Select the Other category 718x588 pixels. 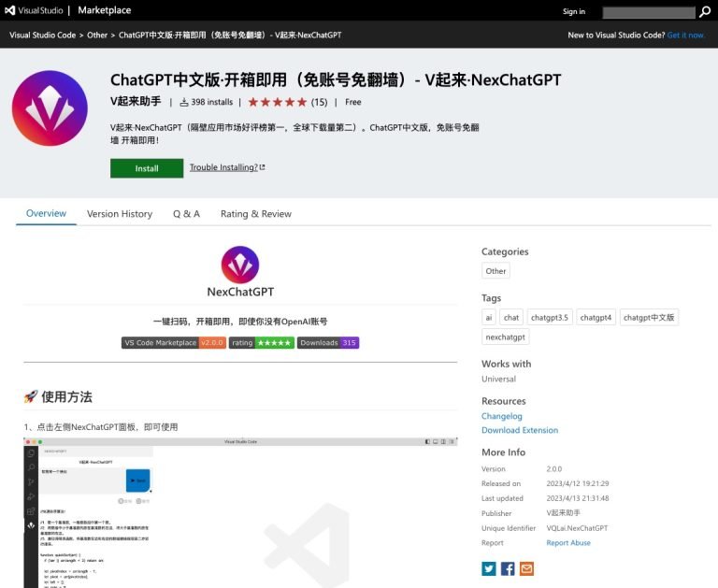pyautogui.click(x=495, y=271)
